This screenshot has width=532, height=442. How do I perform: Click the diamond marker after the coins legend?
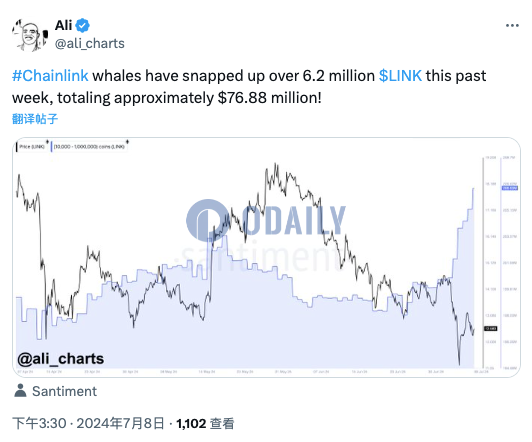127,141
